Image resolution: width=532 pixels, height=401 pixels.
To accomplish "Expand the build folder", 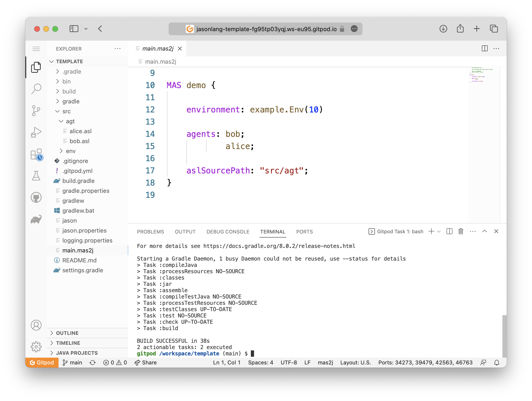I will [x=87, y=91].
